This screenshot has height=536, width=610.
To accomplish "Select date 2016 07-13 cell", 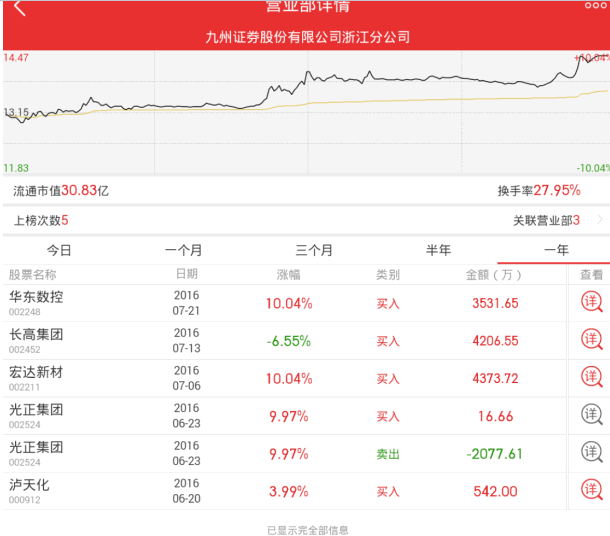I will [186, 340].
